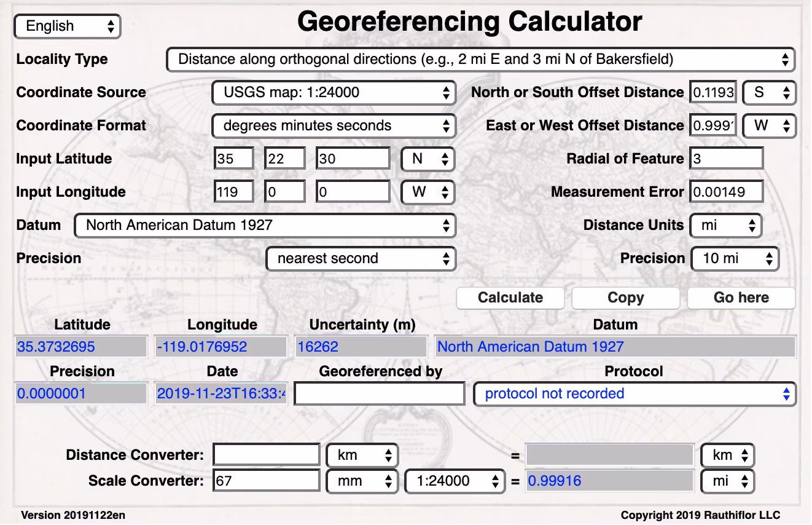Click the Georeferenced by text field

pyautogui.click(x=379, y=393)
